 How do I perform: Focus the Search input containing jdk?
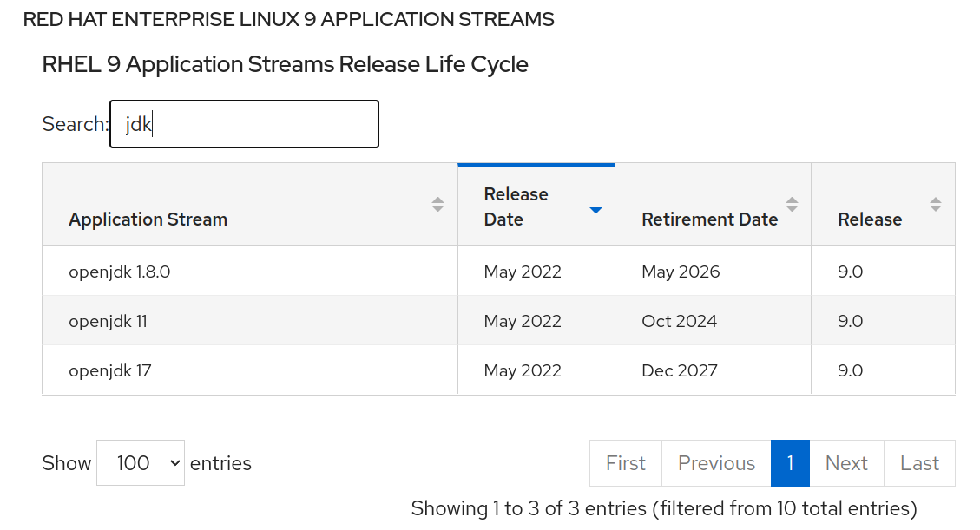tap(244, 124)
